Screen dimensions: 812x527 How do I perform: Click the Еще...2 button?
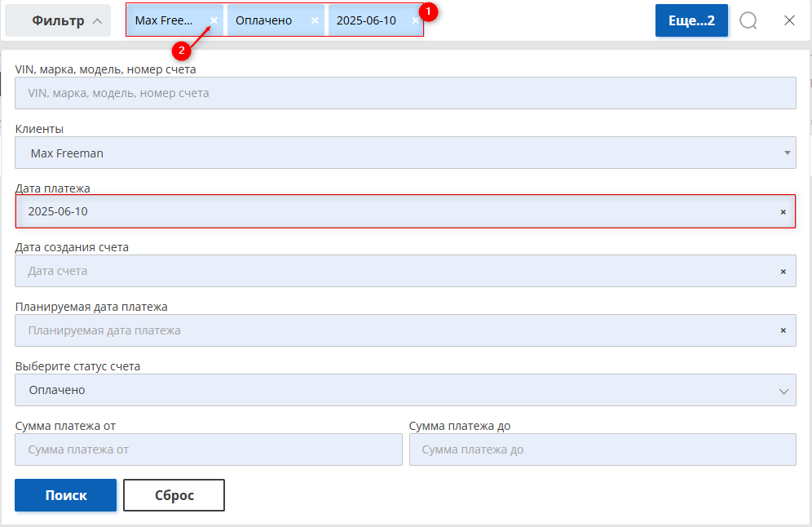691,20
